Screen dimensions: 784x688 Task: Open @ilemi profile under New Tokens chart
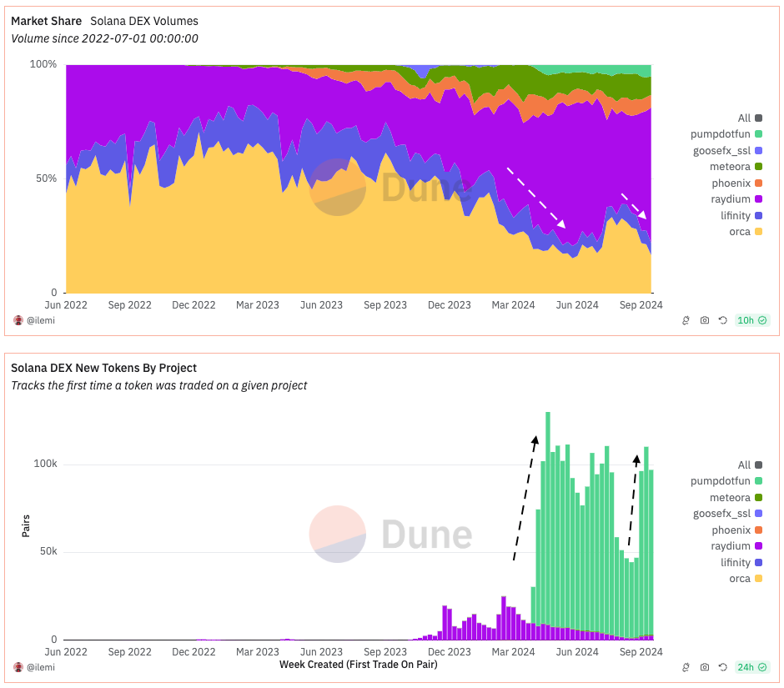[41, 667]
